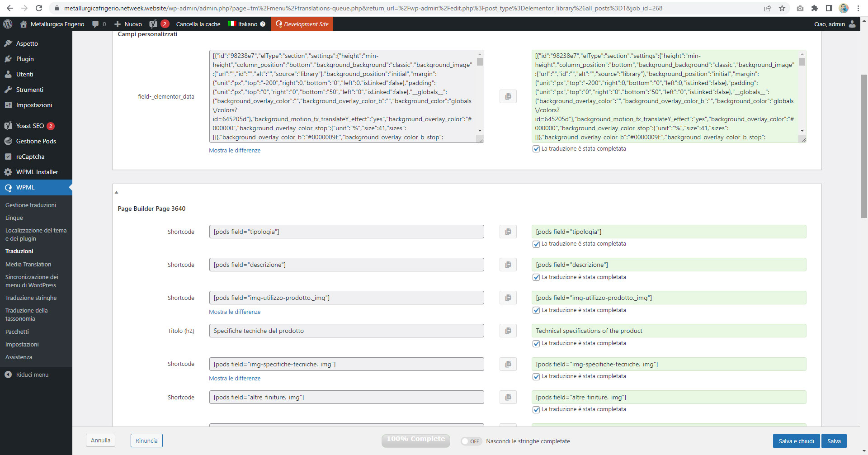Select Traduzioni in the WPML submenu

point(19,251)
